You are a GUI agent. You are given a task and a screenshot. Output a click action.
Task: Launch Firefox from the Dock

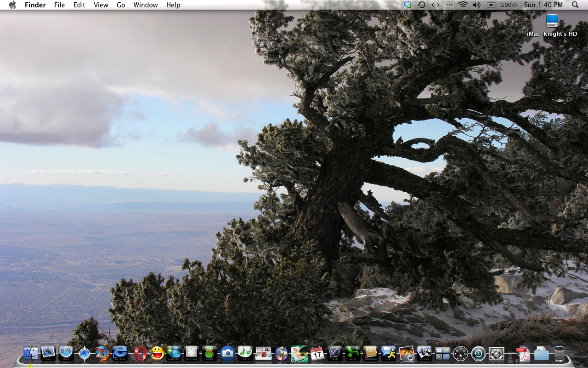tap(102, 353)
